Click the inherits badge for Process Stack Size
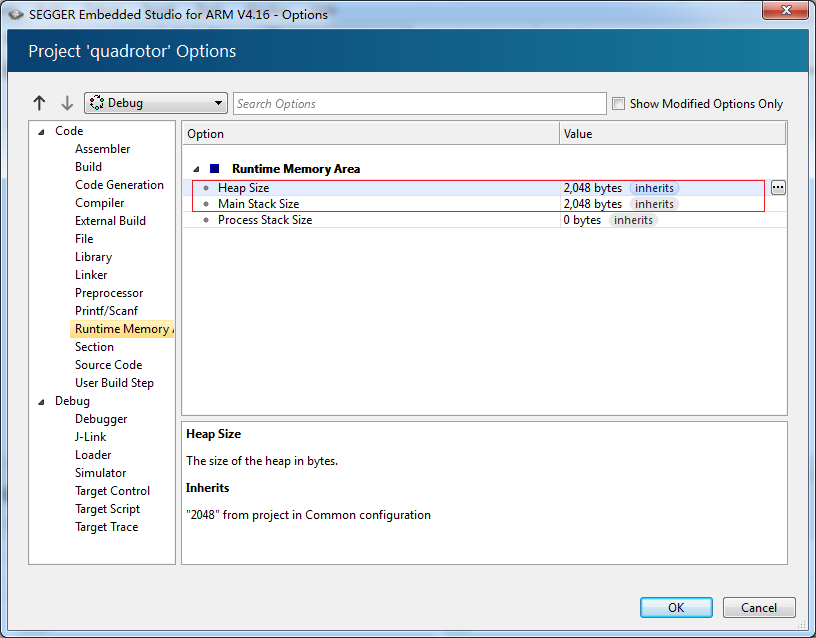Image resolution: width=816 pixels, height=638 pixels. click(633, 220)
